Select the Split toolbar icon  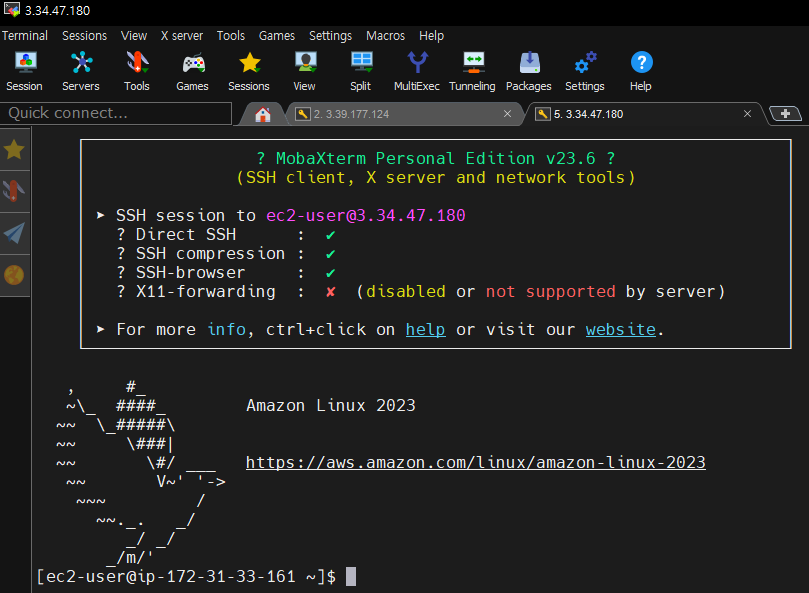(361, 71)
